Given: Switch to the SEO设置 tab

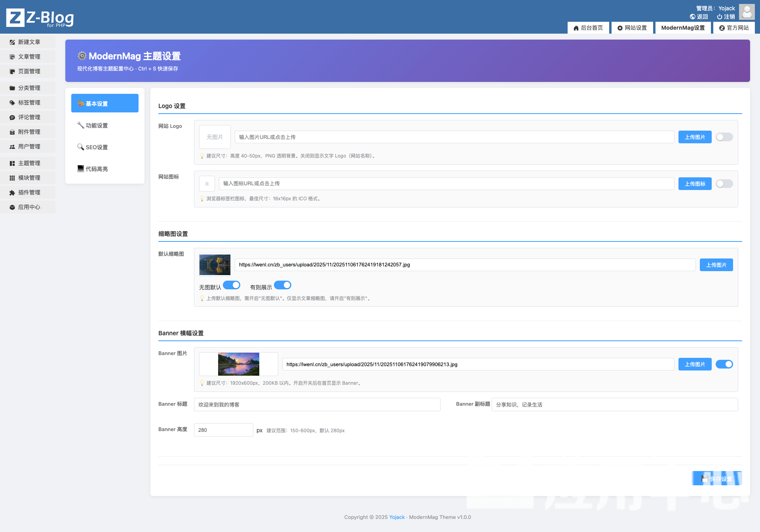Looking at the screenshot, I should pos(97,147).
